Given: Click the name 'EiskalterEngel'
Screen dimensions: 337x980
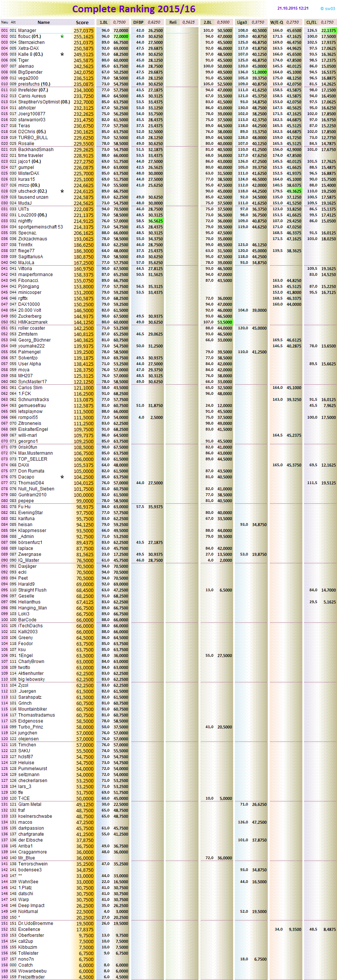Looking at the screenshot, I should [x=33, y=429].
